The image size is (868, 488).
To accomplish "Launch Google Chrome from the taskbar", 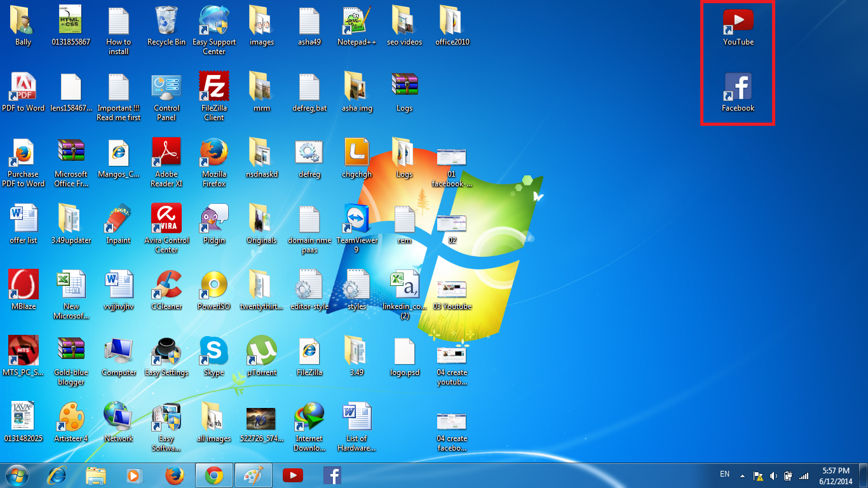I will coord(214,475).
